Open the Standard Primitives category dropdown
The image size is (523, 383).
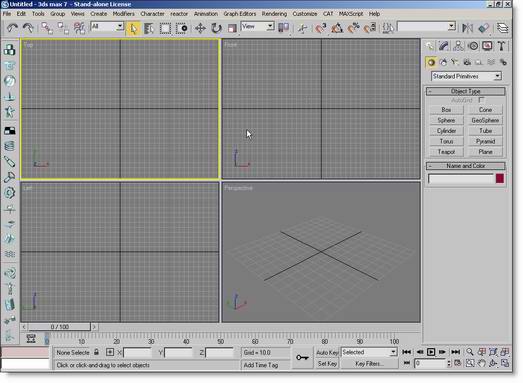466,76
